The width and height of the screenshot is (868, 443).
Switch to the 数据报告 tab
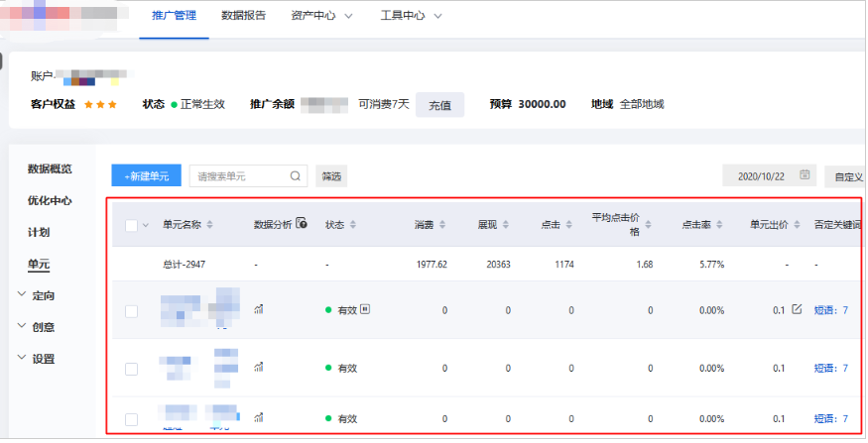[244, 16]
